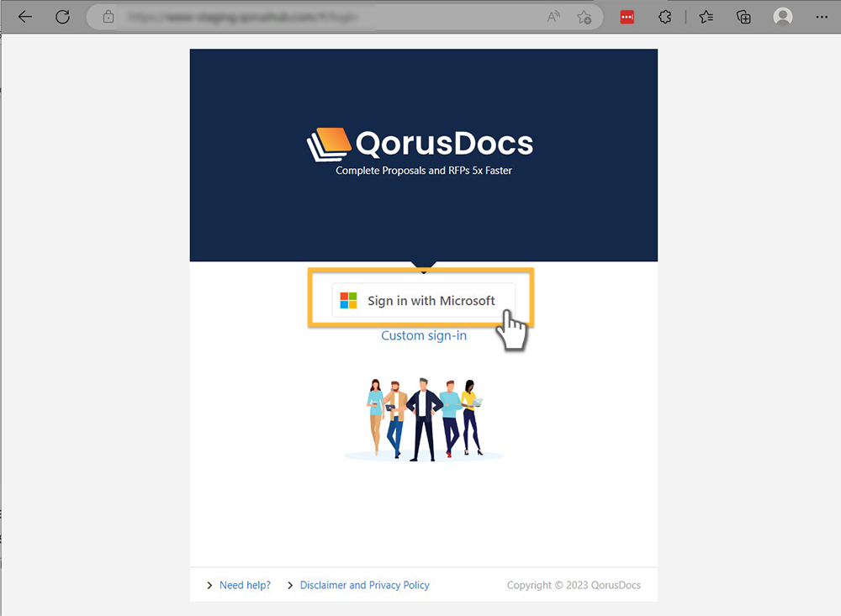Click the Copyright © 2023 QorusDocs text
The width and height of the screenshot is (841, 616).
click(574, 585)
